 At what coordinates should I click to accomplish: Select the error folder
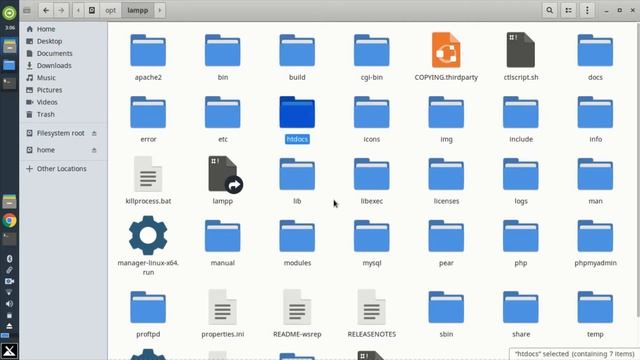coord(148,113)
